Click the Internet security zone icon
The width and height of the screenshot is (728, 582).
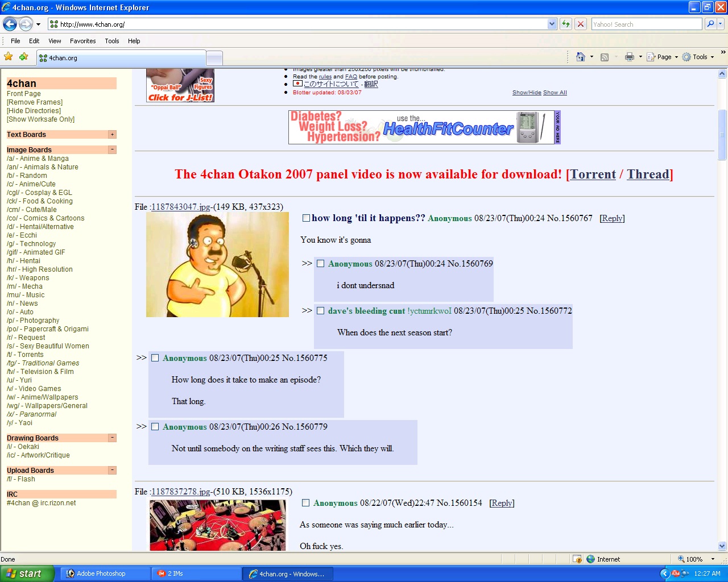590,559
